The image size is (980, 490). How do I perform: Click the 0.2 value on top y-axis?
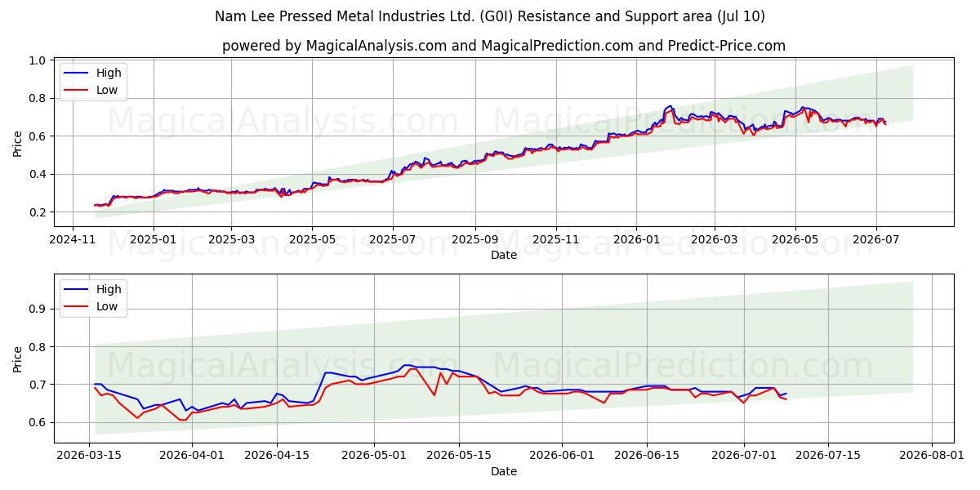38,212
